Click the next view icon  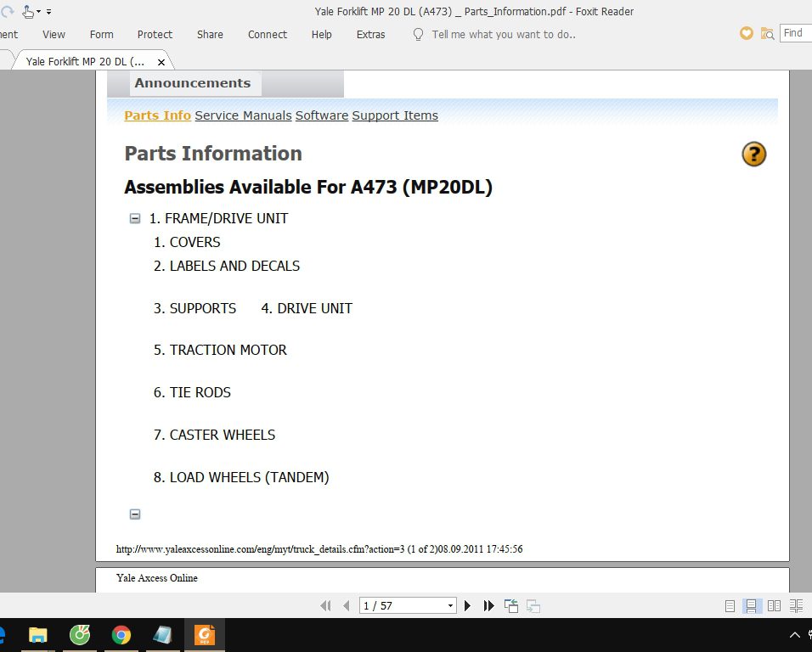[533, 606]
